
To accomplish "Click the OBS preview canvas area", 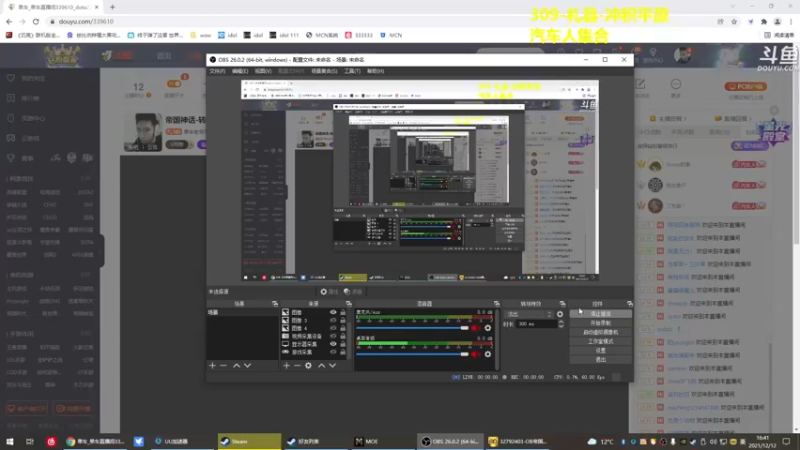I will pos(420,181).
